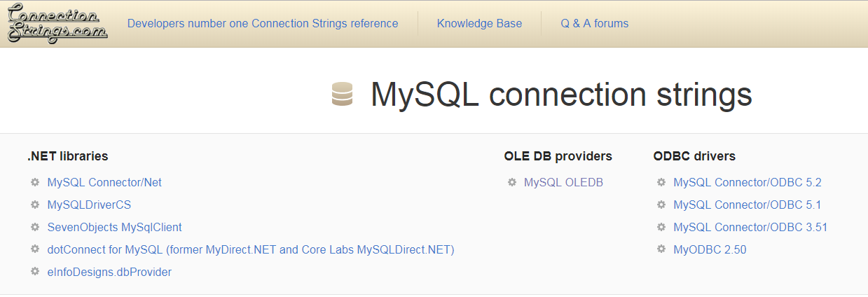Click the database icon beside the title
The width and height of the screenshot is (868, 297).
click(x=342, y=95)
